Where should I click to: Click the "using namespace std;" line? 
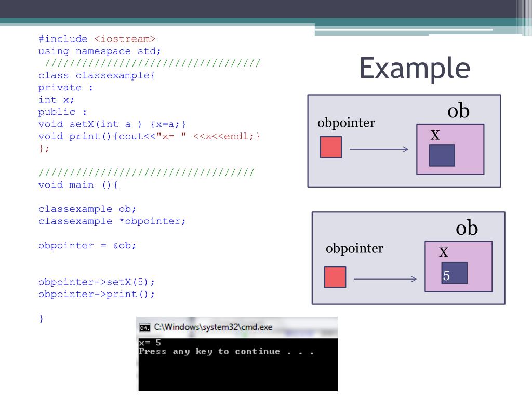[99, 51]
